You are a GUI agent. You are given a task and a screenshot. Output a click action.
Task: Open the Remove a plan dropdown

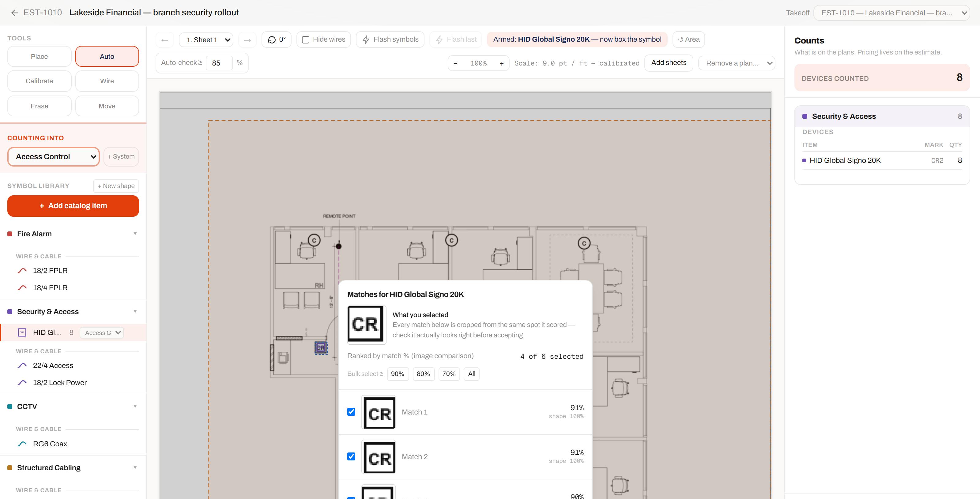[737, 63]
